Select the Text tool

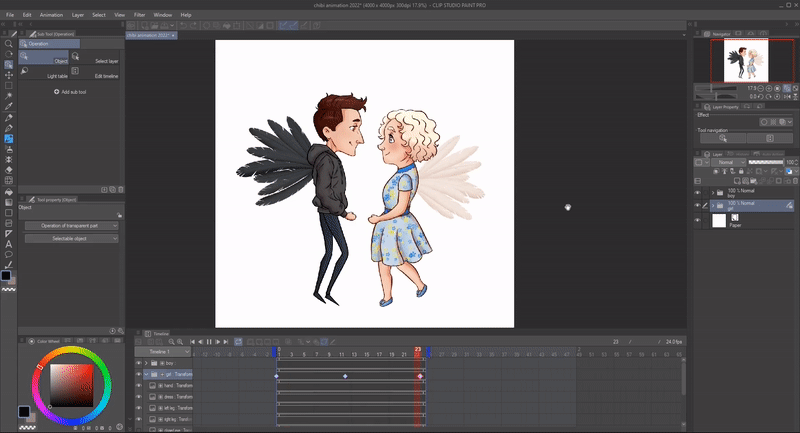click(9, 243)
